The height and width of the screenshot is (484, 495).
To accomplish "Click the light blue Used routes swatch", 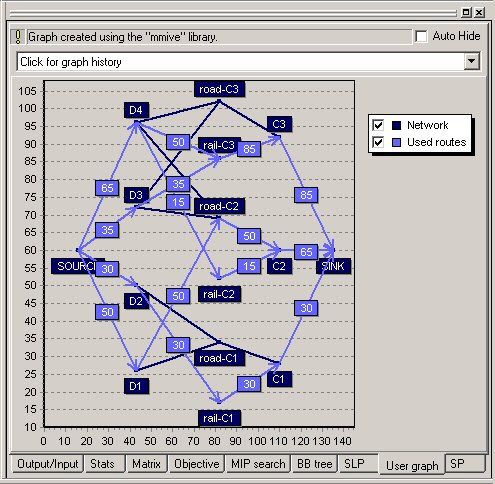I will pyautogui.click(x=396, y=142).
